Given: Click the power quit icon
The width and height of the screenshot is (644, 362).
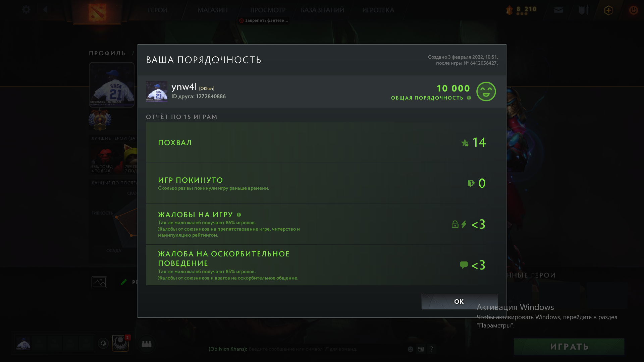Looking at the screenshot, I should coord(634,10).
